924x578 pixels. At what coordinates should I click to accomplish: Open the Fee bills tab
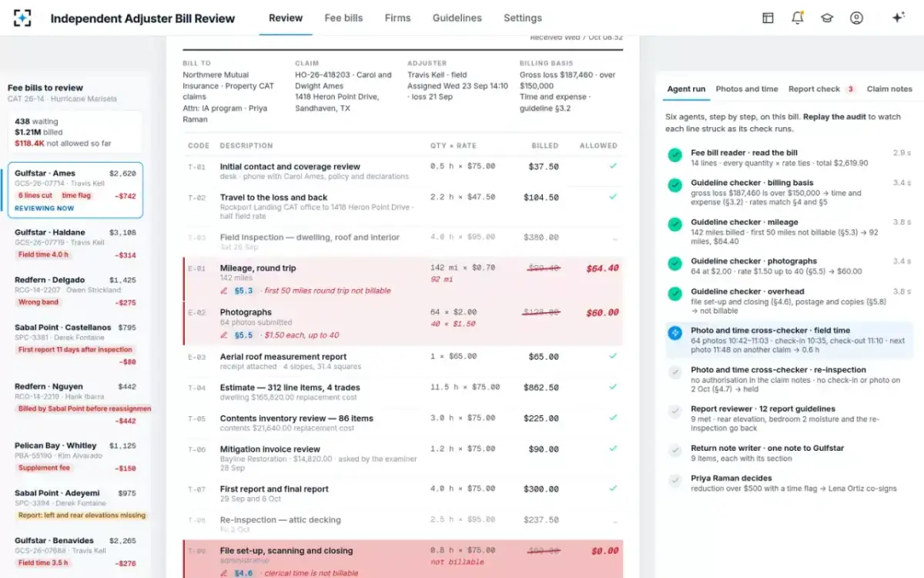[x=343, y=18]
